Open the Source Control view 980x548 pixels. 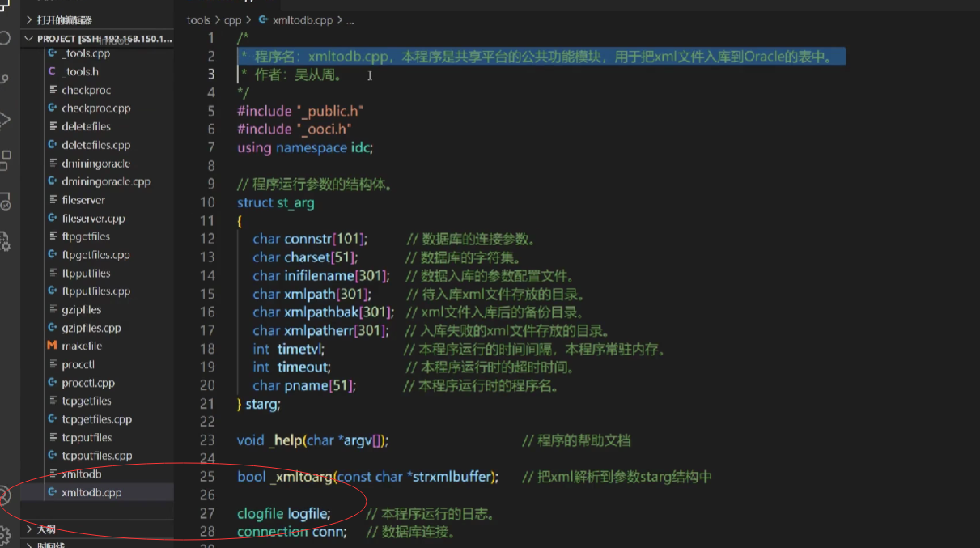tap(4, 79)
